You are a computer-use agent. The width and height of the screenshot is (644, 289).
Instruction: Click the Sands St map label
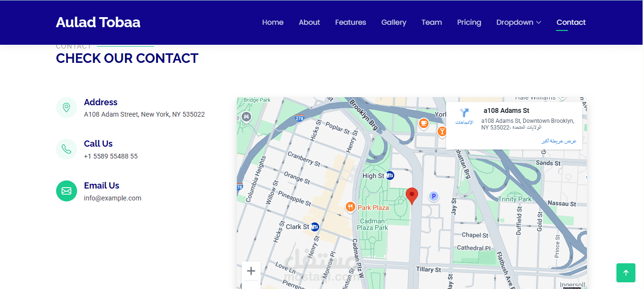[x=548, y=163]
